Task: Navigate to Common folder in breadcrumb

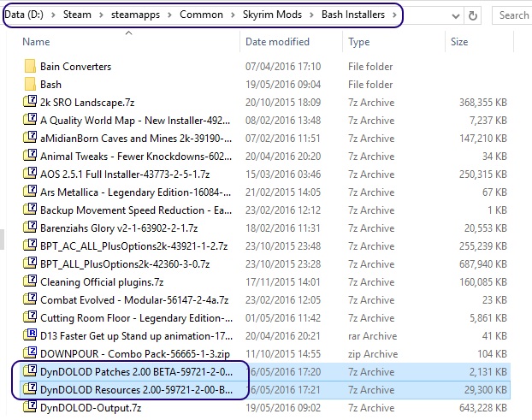Action: (201, 15)
